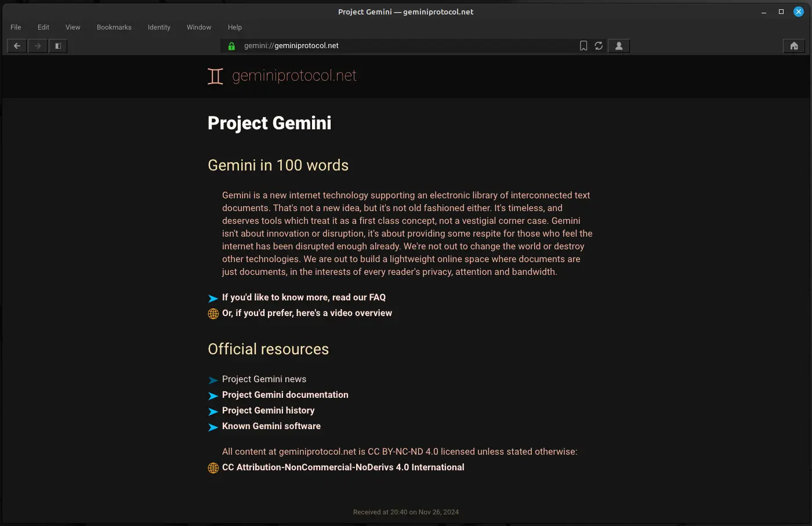Screen dimensions: 812x526
Task: Open the Window menu
Action: [x=199, y=27]
